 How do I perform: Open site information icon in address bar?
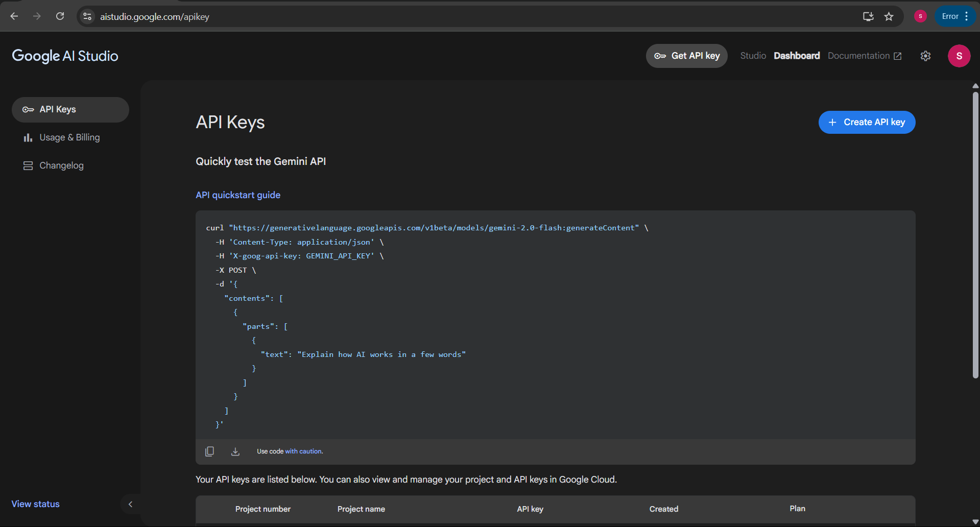(87, 16)
